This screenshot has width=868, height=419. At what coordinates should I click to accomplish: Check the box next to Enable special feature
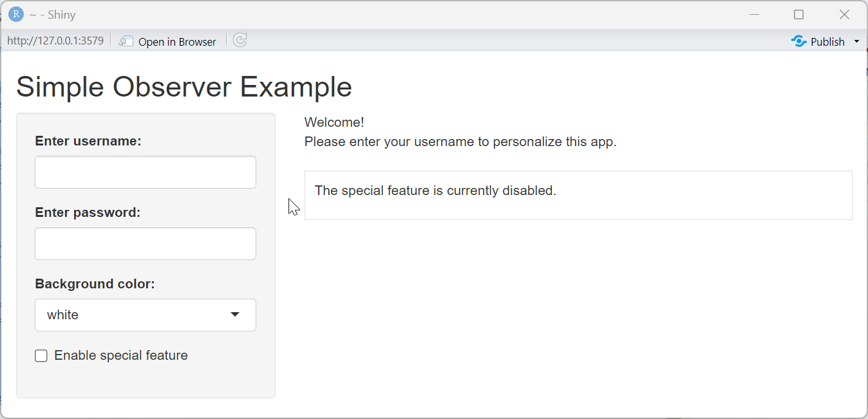tap(41, 355)
